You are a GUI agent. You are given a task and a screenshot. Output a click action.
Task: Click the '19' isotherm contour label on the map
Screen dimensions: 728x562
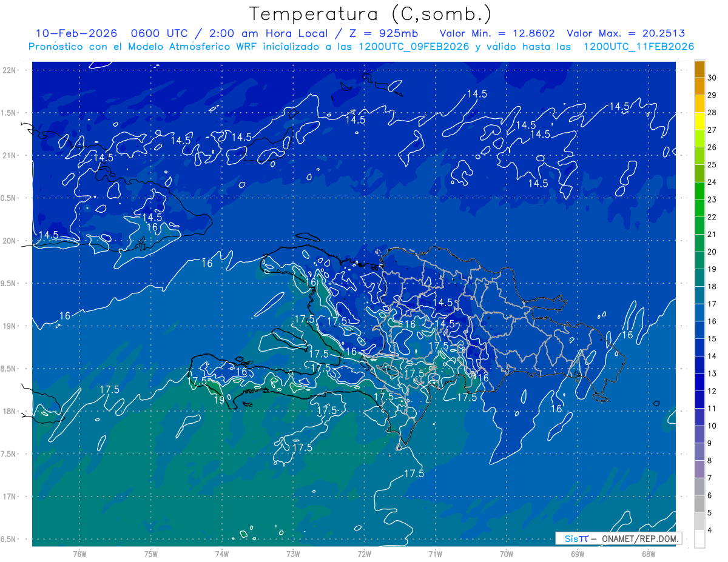(x=219, y=400)
